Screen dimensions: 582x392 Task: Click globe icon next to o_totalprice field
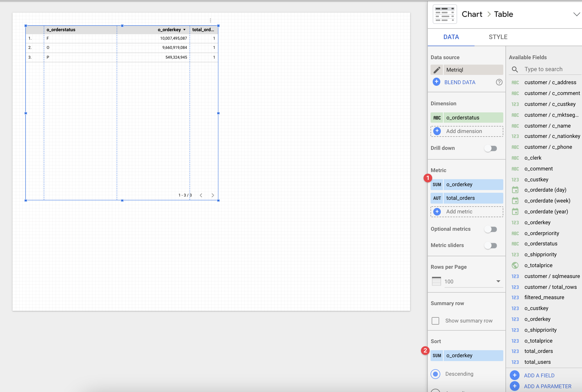point(515,265)
